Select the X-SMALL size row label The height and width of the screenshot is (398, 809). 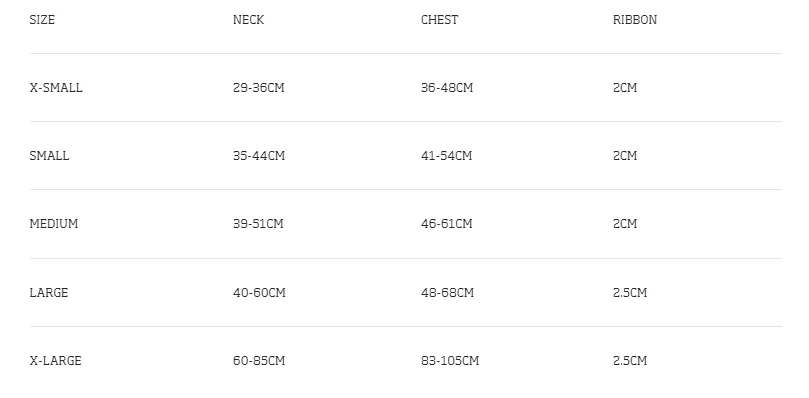tap(56, 88)
